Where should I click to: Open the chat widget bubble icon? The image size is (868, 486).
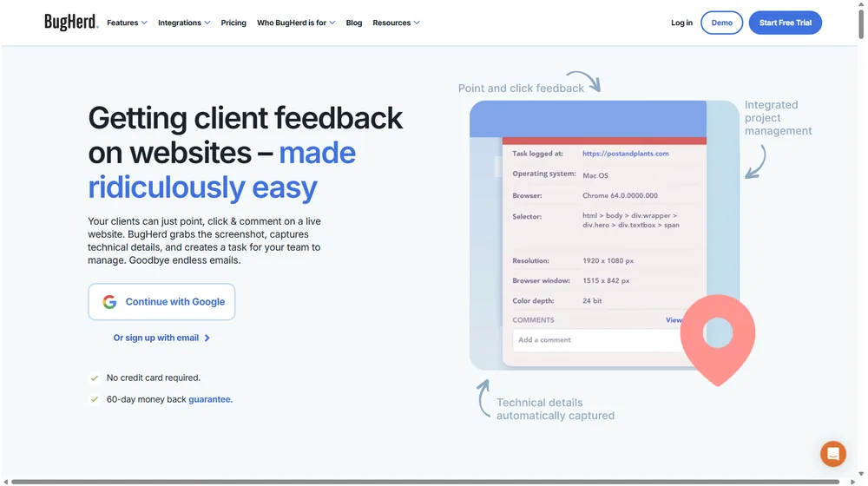coord(832,454)
